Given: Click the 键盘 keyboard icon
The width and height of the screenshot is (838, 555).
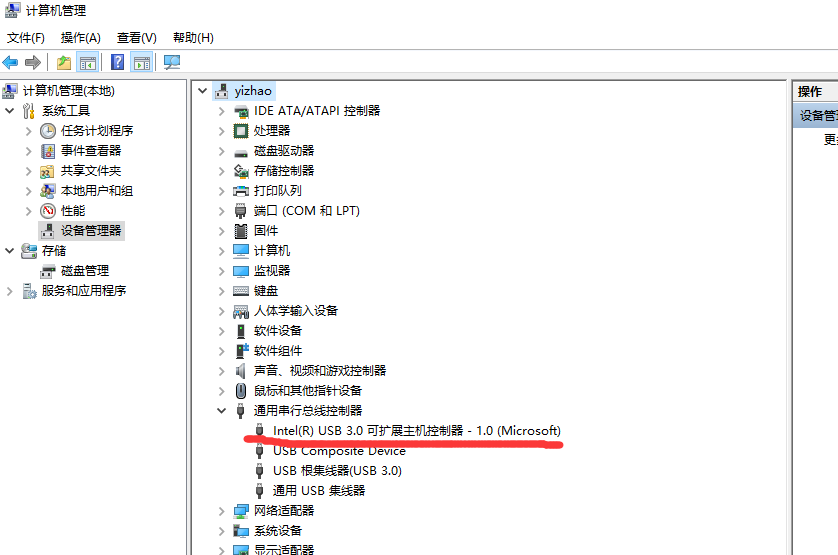Looking at the screenshot, I should [241, 291].
